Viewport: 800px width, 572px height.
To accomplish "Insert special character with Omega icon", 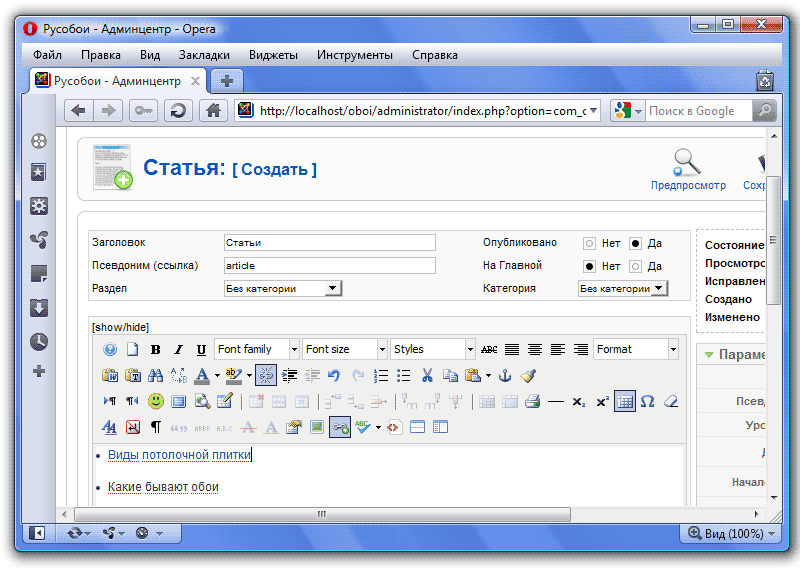I will click(x=647, y=402).
